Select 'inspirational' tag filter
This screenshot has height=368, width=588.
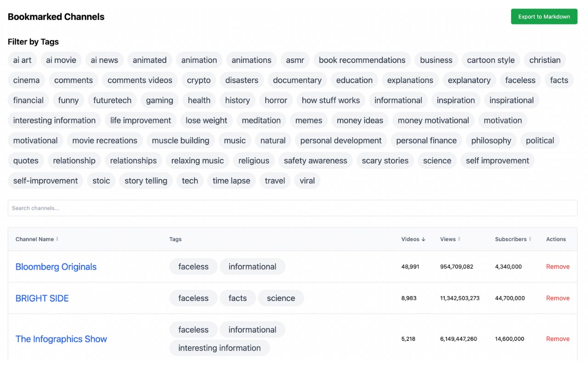511,100
